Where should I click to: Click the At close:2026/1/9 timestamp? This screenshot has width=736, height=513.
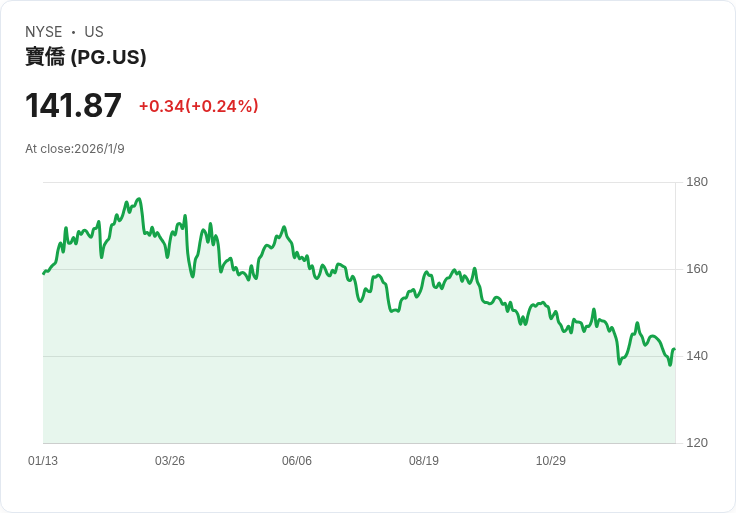pyautogui.click(x=75, y=149)
